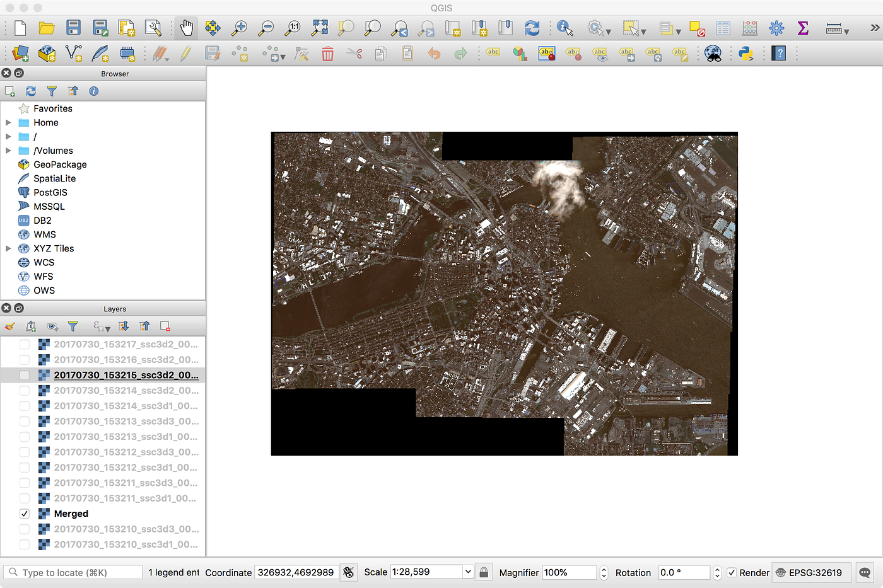Expand the Home folder in Browser
883x588 pixels.
pyautogui.click(x=8, y=123)
